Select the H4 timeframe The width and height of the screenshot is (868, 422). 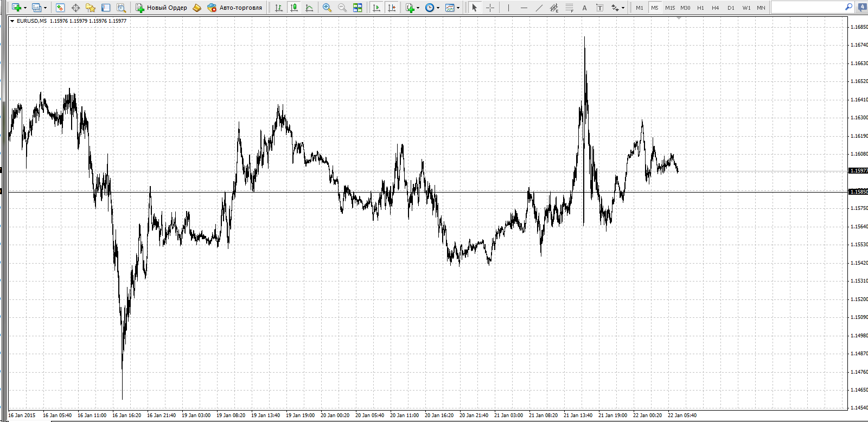(x=716, y=8)
